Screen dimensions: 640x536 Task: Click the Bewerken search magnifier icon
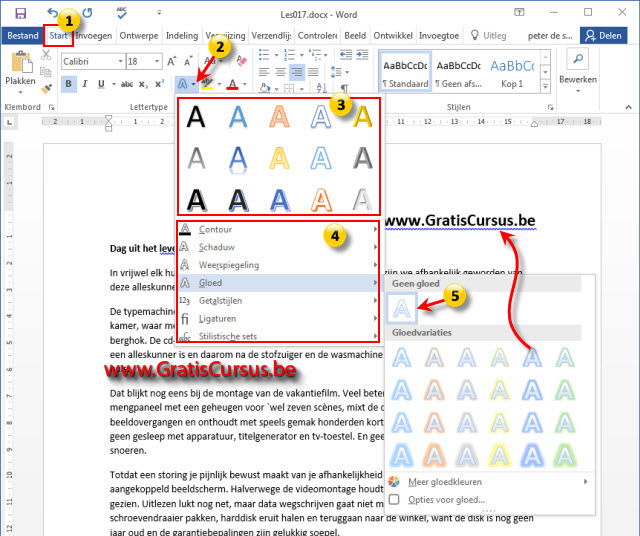pos(578,60)
